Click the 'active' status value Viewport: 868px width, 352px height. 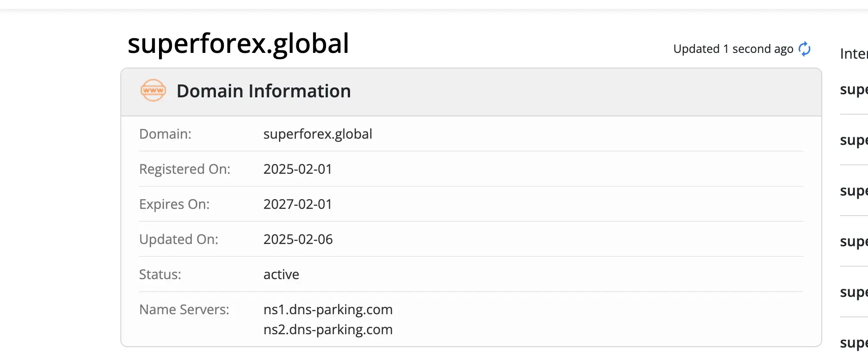281,275
